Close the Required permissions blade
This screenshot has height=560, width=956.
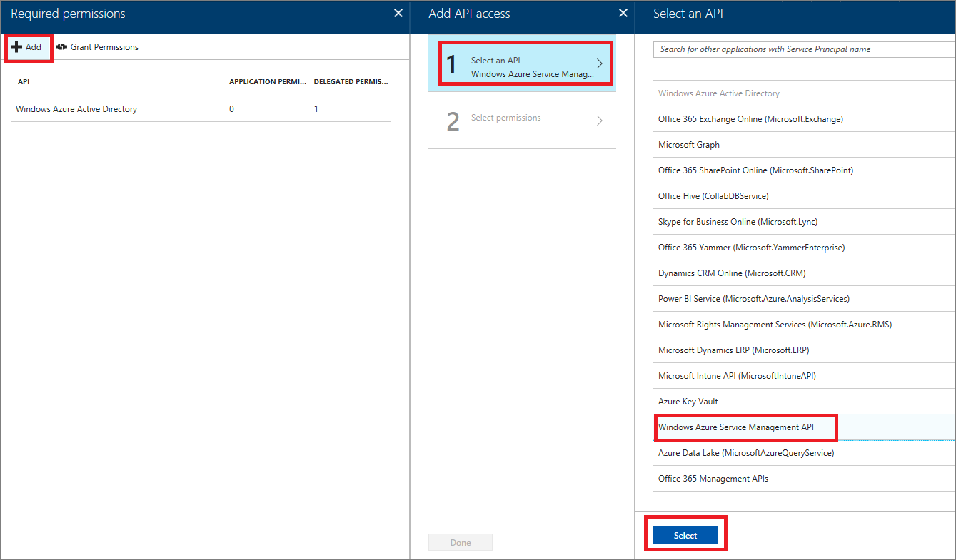398,12
